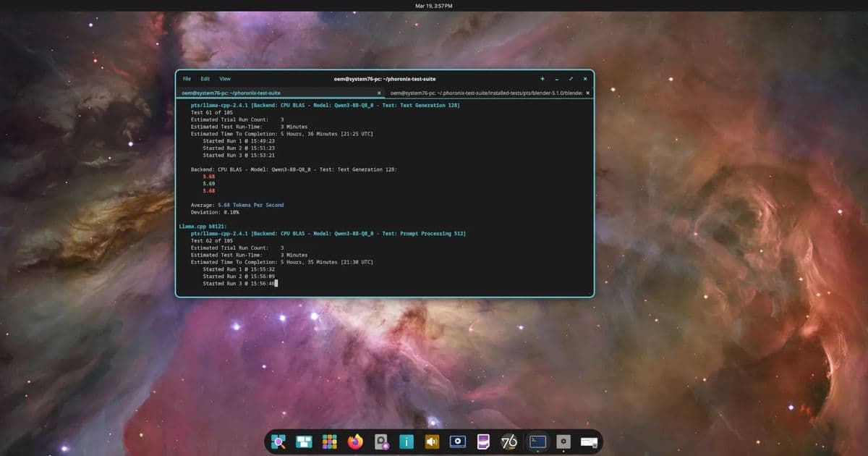Click the Mar 19 clock in the top panel
The image size is (868, 456).
[434, 5]
